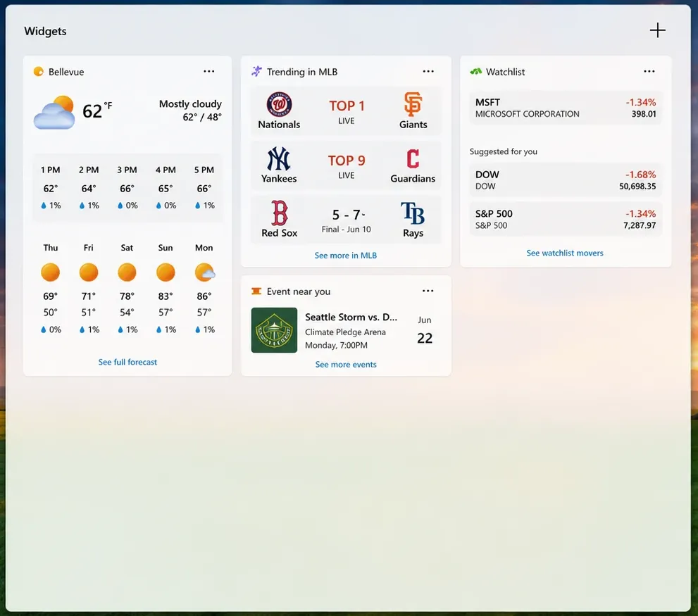
Task: Click the Guardians team logo
Action: click(x=413, y=158)
